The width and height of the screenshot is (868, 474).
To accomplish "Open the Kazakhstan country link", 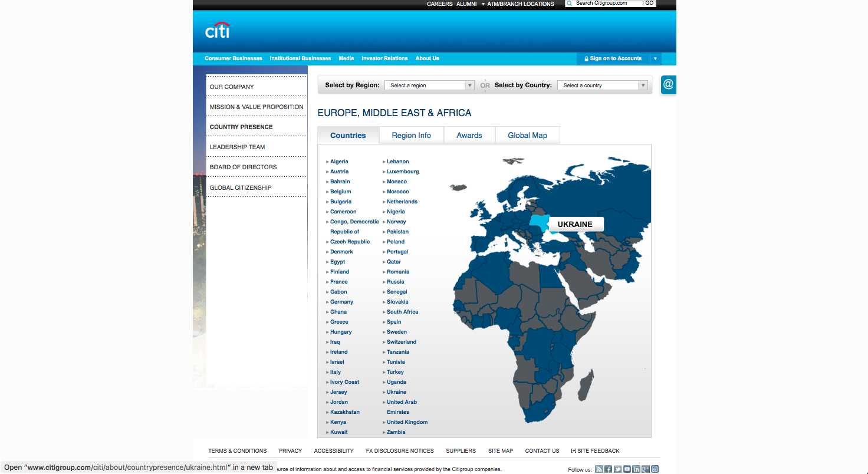I will pos(345,412).
